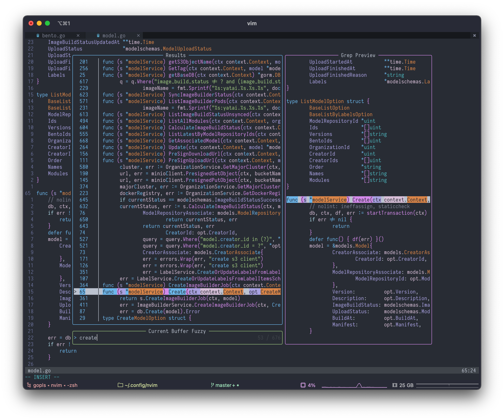Screen dimensions: 504x420
Task: Click the green dirty-state dot after master+
Action: pyautogui.click(x=238, y=385)
